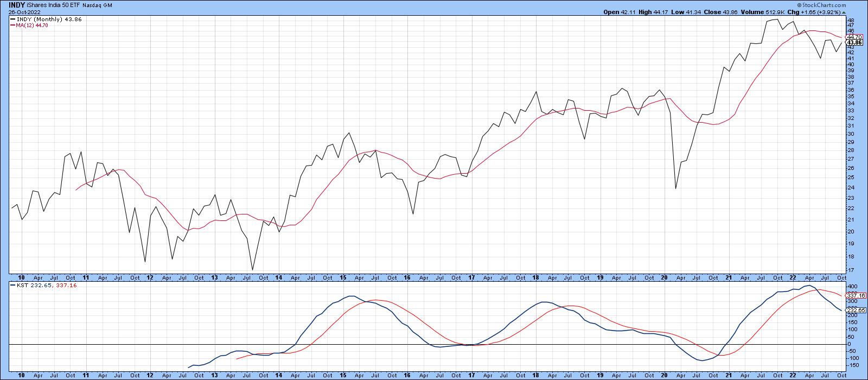Click the year 10 label on lower time axis
Viewport: 868px width, 380px height.
click(x=22, y=375)
